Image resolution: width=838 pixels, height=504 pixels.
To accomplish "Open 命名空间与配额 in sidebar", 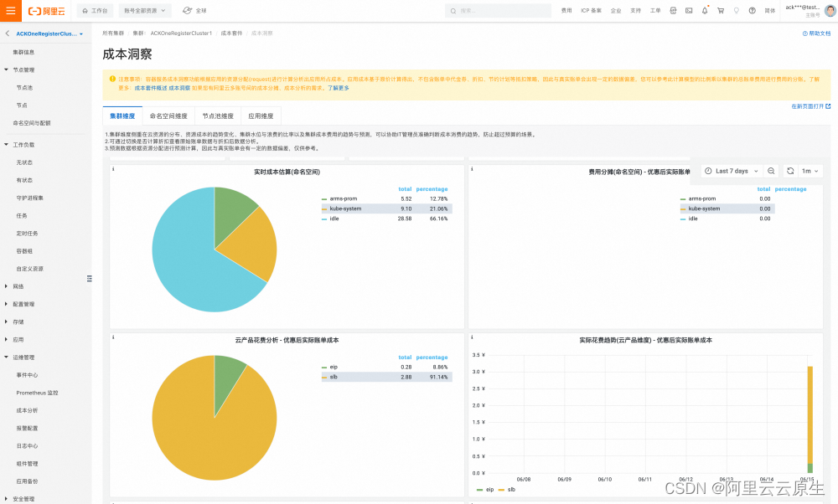I will tap(32, 123).
